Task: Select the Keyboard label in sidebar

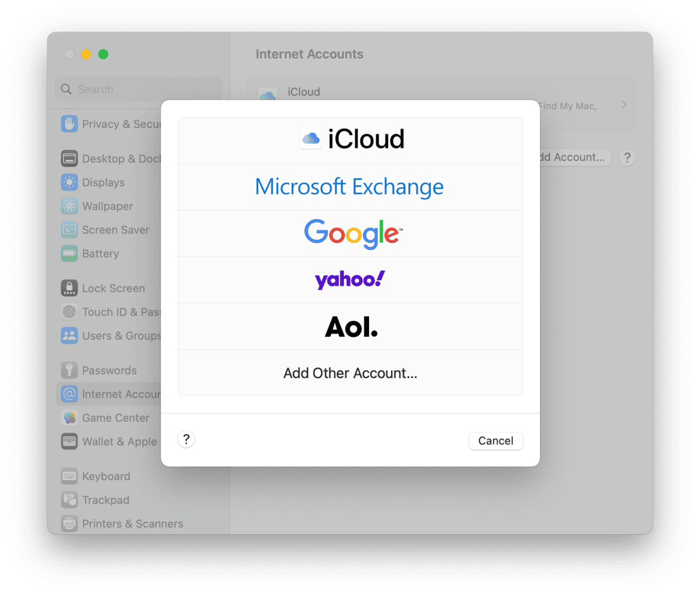Action: click(106, 477)
